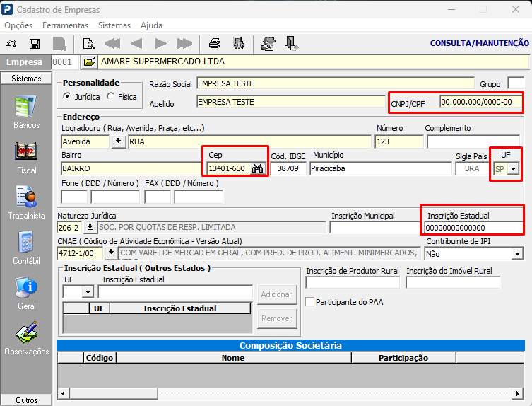This screenshot has width=532, height=406.
Task: Go to first record arrow icon
Action: click(x=112, y=44)
